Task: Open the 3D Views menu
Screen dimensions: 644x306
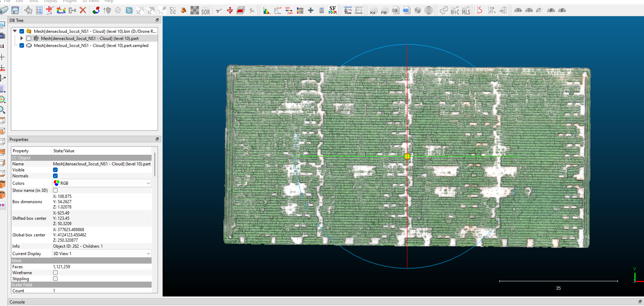Action: [90, 1]
